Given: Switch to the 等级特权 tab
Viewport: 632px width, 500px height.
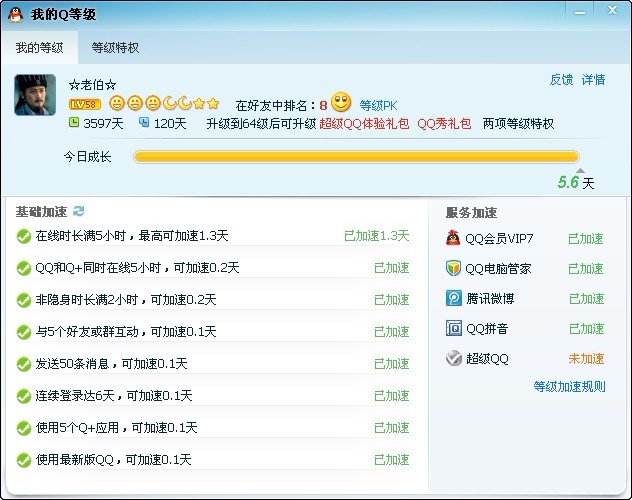Looking at the screenshot, I should (115, 48).
